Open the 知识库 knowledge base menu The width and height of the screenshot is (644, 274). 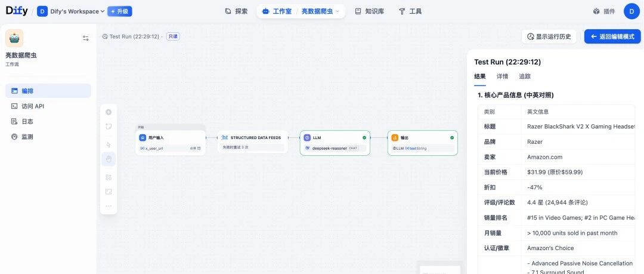tap(369, 11)
